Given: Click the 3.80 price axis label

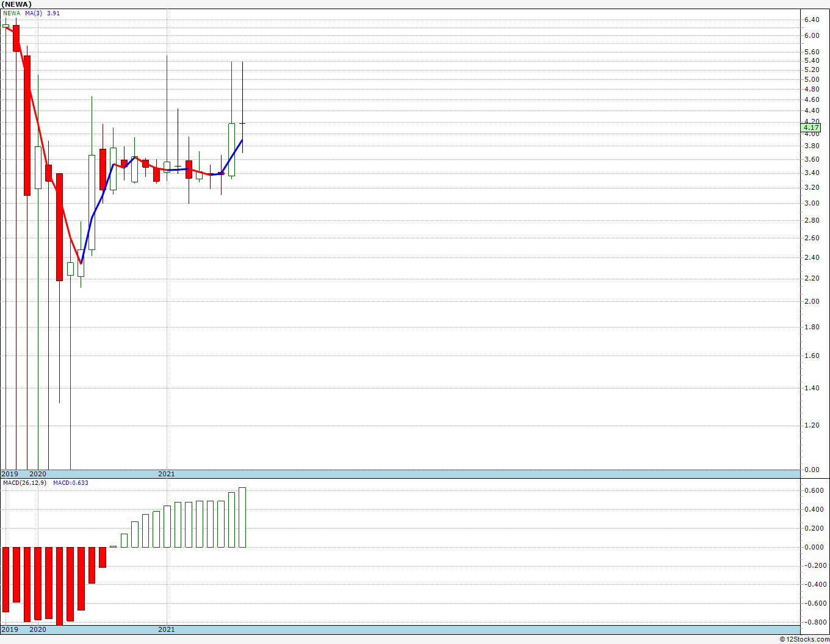Looking at the screenshot, I should click(x=812, y=146).
